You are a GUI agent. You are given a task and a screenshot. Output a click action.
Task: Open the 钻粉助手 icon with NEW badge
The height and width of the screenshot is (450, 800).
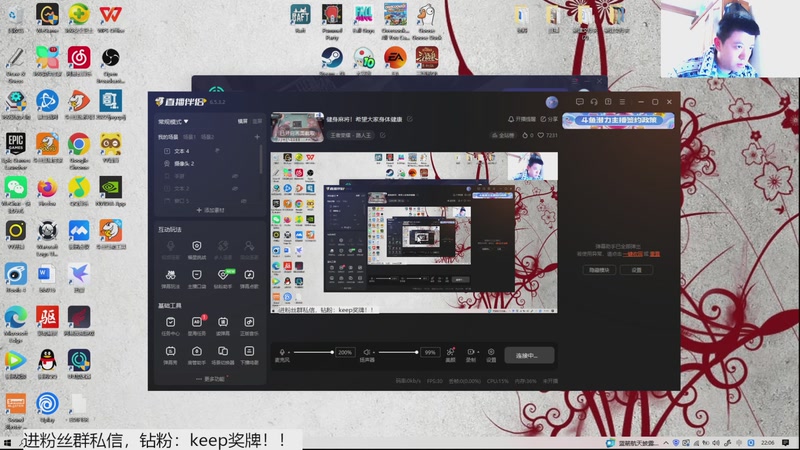coord(223,279)
